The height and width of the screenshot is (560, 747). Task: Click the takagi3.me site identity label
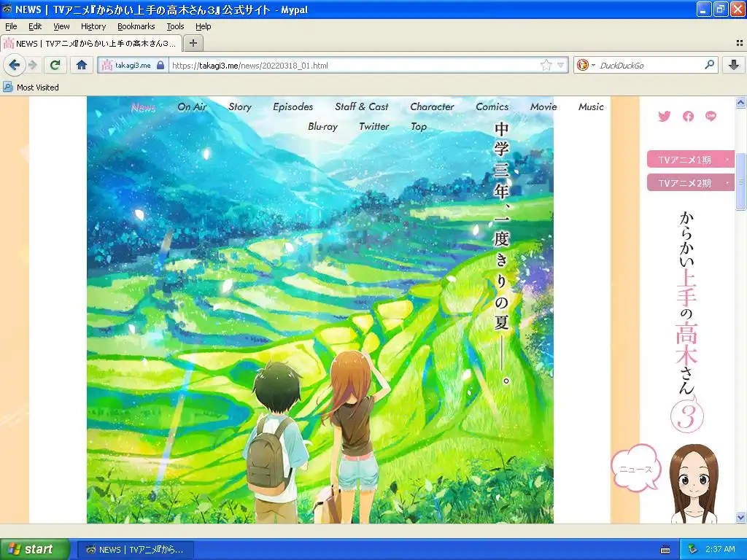[133, 65]
